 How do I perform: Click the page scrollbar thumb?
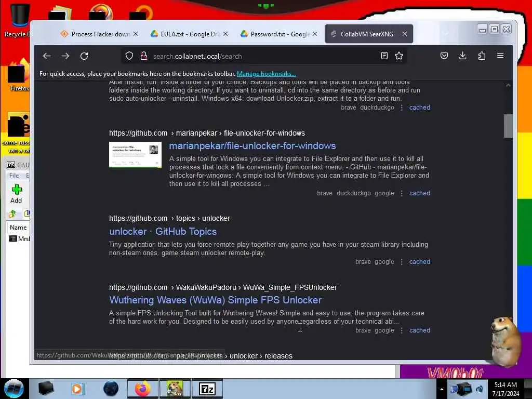(508, 126)
